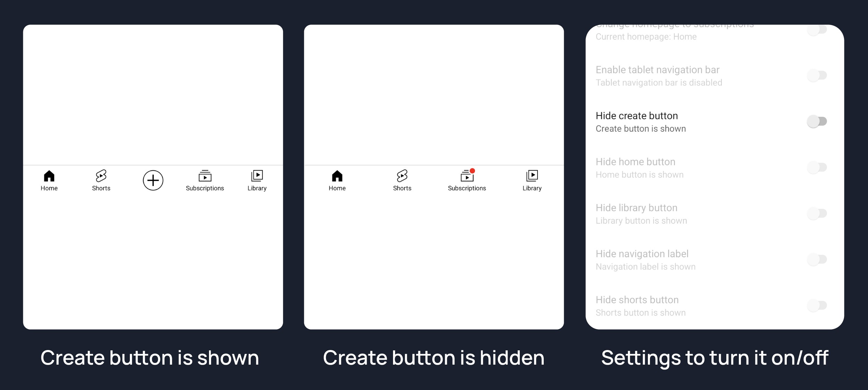The width and height of the screenshot is (868, 390).
Task: Open Subscriptions in the left navigation bar
Action: point(205,180)
